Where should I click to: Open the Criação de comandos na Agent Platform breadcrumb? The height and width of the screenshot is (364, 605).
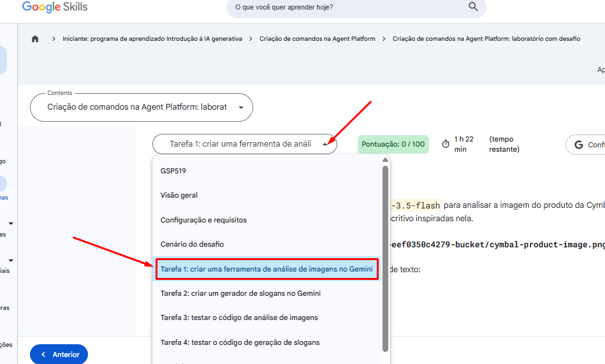317,39
